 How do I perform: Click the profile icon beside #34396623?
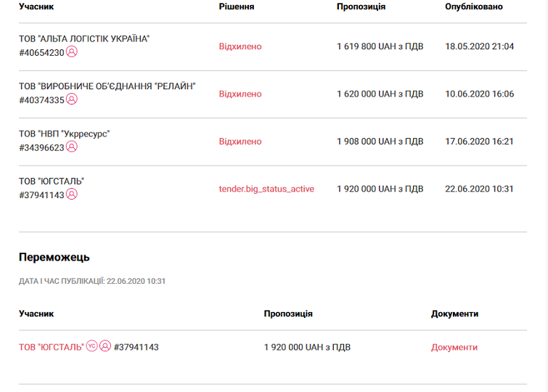click(x=72, y=147)
